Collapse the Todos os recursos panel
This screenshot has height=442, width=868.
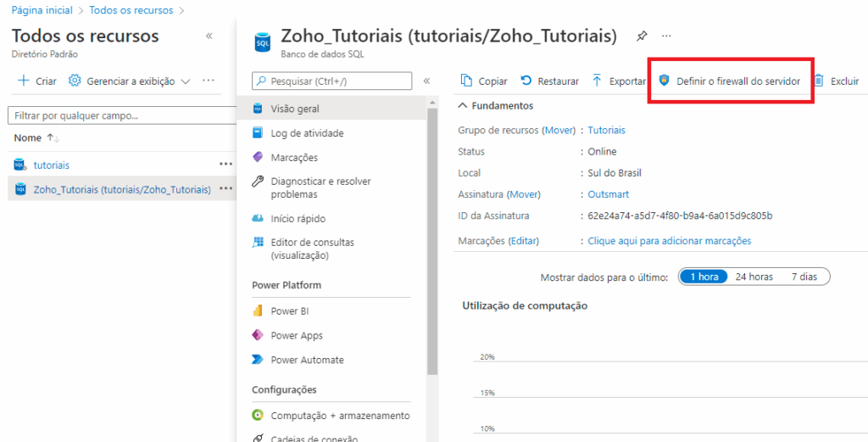(209, 36)
